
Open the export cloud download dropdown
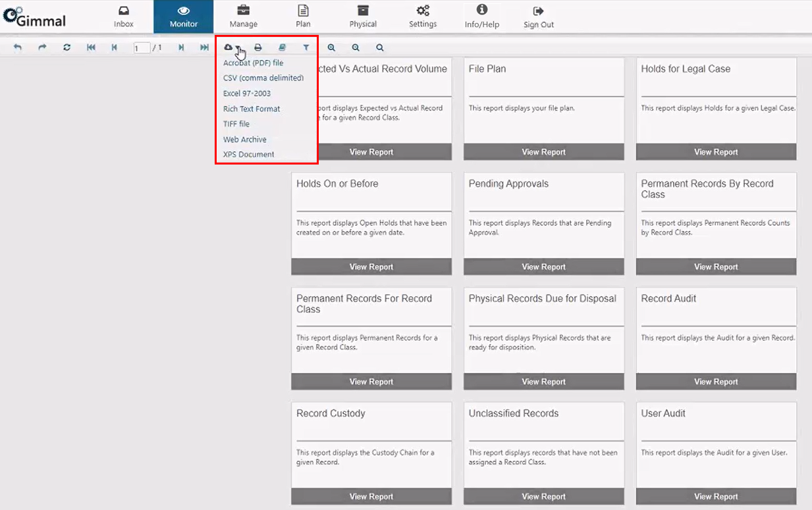pos(230,47)
